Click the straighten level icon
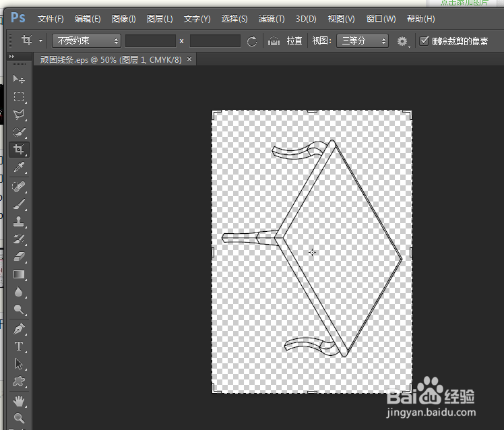The height and width of the screenshot is (430, 504). (274, 41)
